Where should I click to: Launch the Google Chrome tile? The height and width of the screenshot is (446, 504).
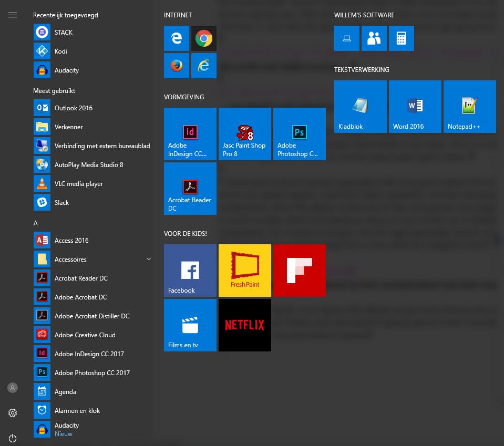click(203, 38)
